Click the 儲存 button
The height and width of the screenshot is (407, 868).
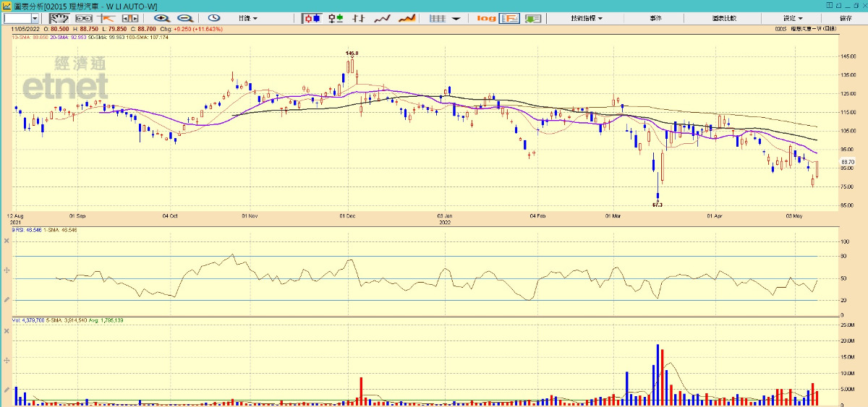[846, 18]
